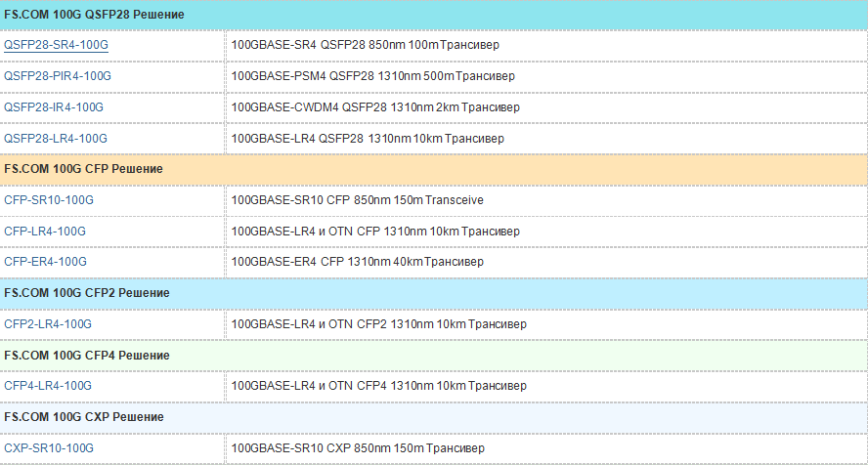Viewport: 868px width, 465px height.
Task: Click the 100GBASE-CWDM4 QSFP28 2km description
Action: point(376,107)
